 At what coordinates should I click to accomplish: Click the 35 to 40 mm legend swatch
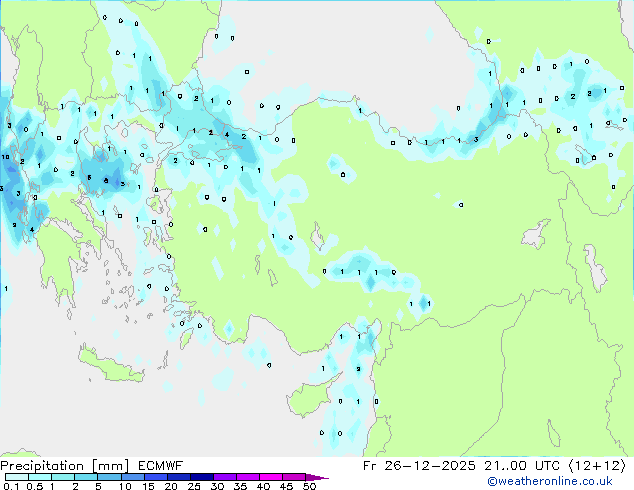click(x=247, y=477)
